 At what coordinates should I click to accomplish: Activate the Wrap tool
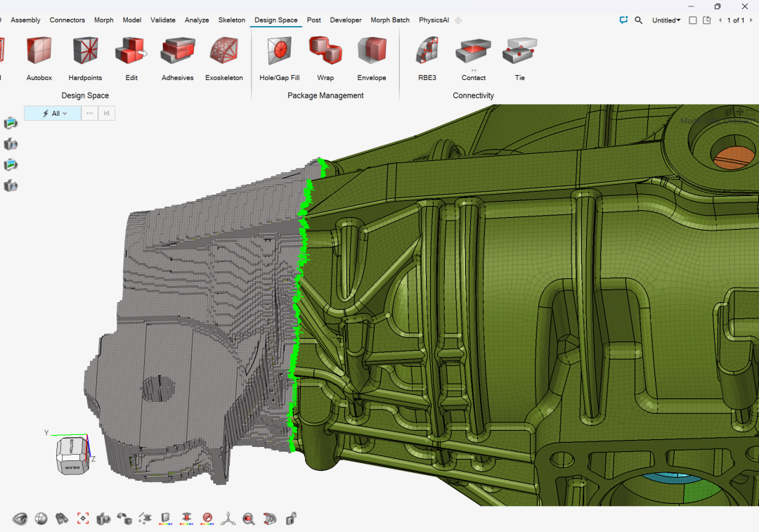coord(325,58)
